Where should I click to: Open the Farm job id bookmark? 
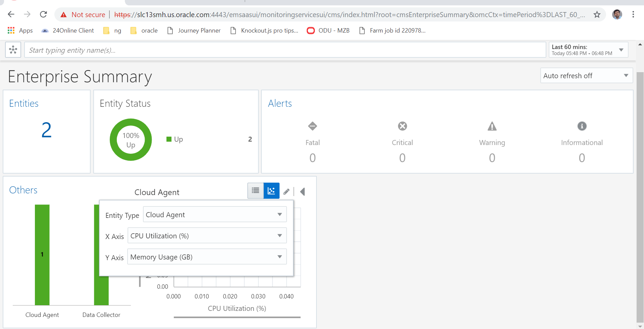pyautogui.click(x=392, y=31)
